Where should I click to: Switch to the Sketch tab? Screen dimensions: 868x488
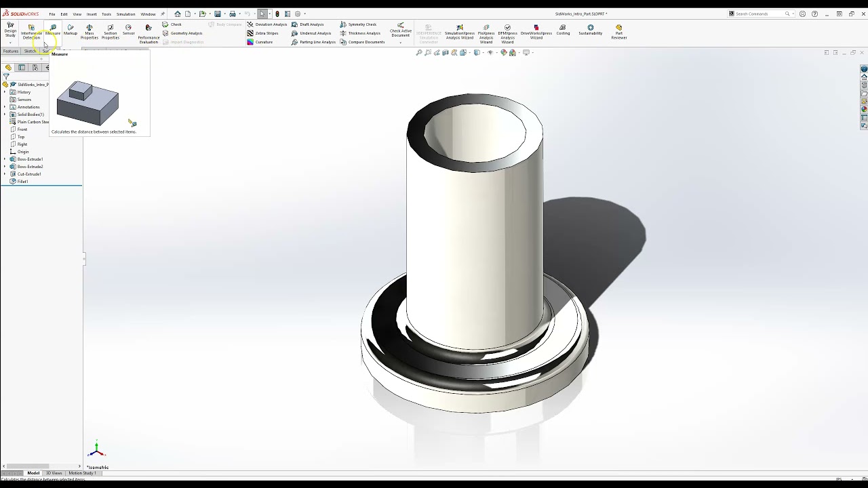tap(30, 51)
